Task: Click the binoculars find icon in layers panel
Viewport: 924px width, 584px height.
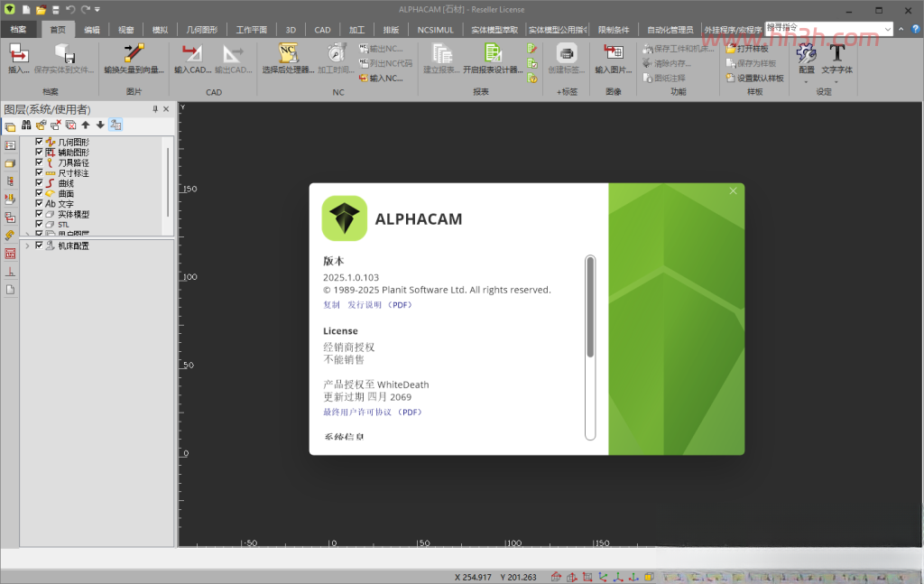Action: point(26,125)
